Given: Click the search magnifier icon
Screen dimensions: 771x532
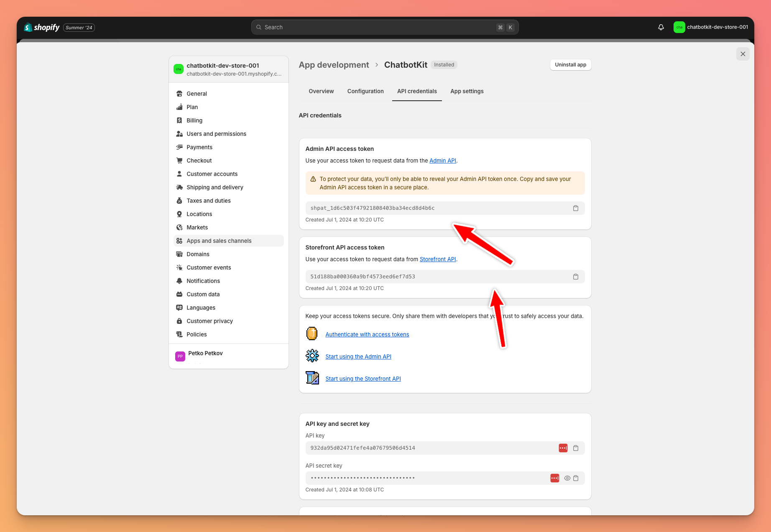Looking at the screenshot, I should (x=259, y=27).
